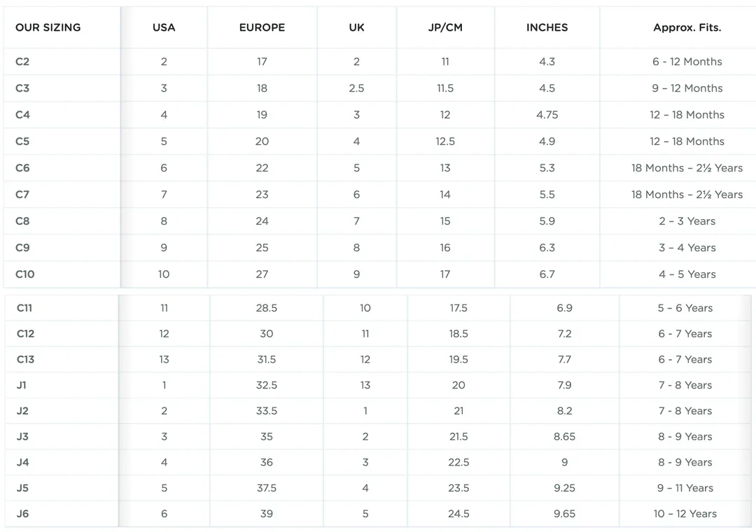
Task: Click the "INCHES" column header
Action: (x=547, y=28)
